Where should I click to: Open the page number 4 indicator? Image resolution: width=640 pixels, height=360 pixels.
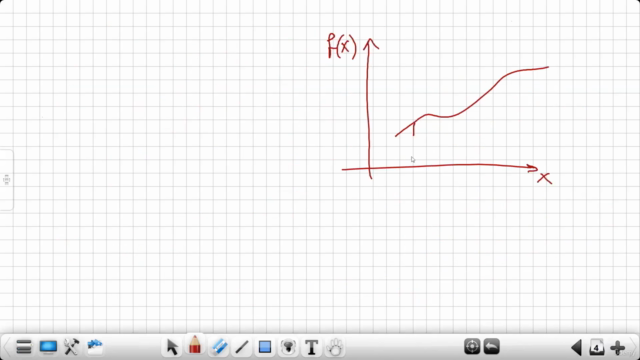[596, 347]
